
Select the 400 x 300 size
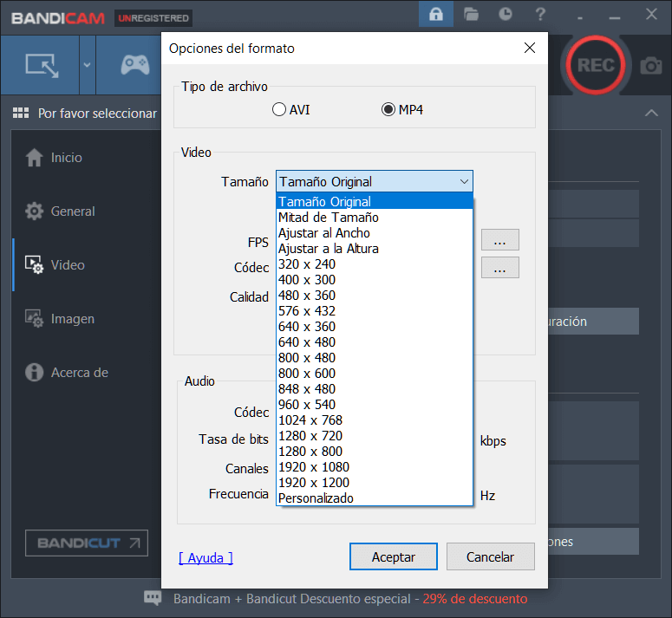pos(375,280)
